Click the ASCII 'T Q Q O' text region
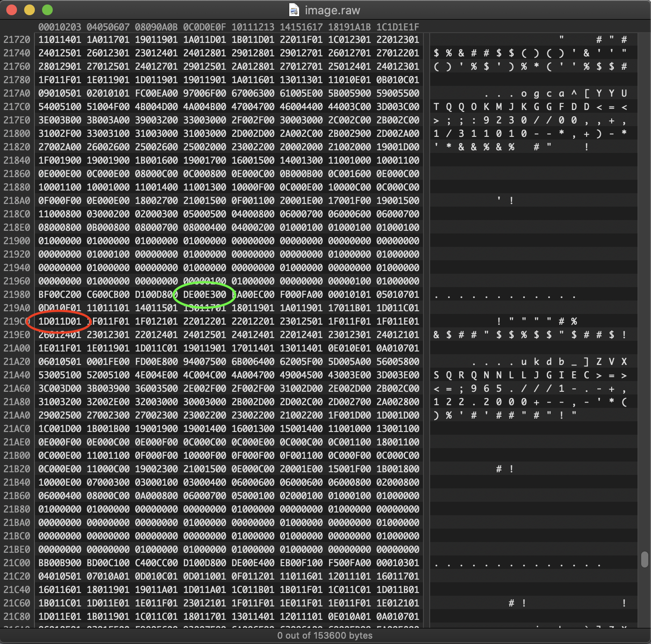 454,106
